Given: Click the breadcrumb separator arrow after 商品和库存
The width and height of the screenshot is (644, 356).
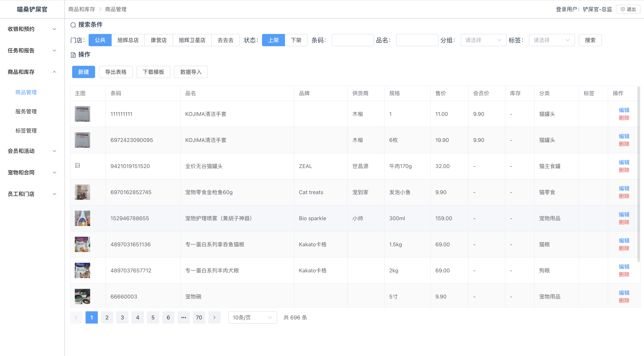Looking at the screenshot, I should (x=100, y=9).
